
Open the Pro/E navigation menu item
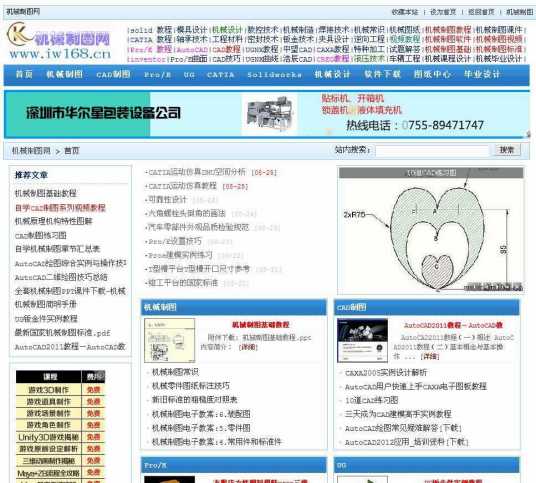click(157, 75)
